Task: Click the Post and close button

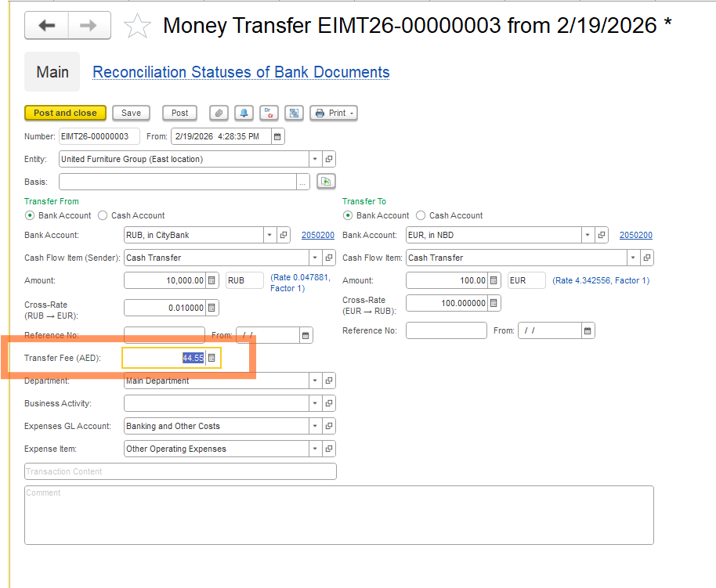Action: (x=65, y=113)
